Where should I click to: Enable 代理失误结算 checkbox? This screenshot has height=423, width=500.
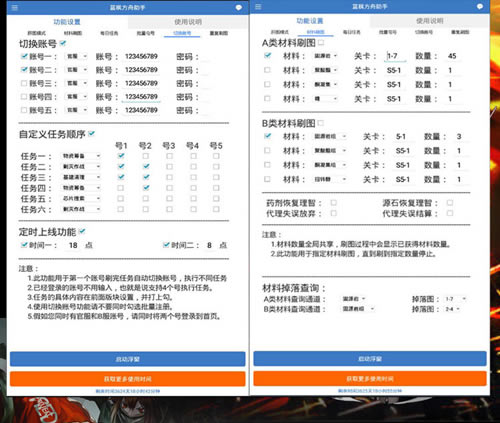point(450,213)
